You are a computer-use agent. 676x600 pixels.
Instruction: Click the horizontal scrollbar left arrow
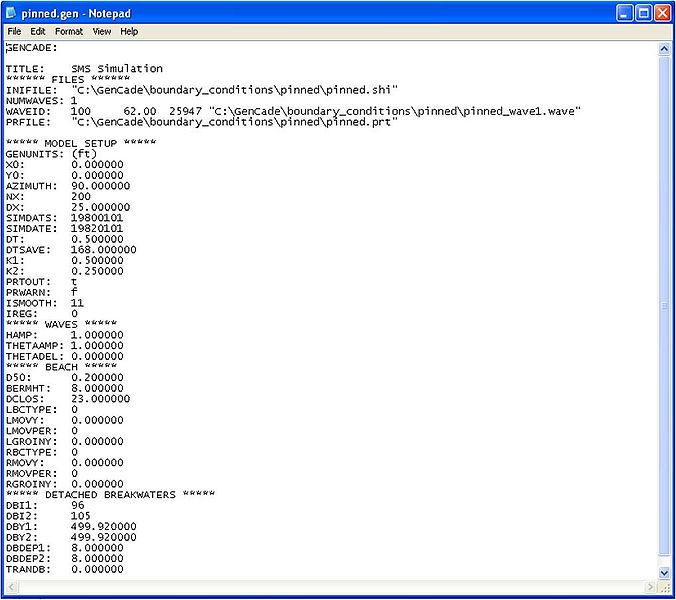[11, 587]
